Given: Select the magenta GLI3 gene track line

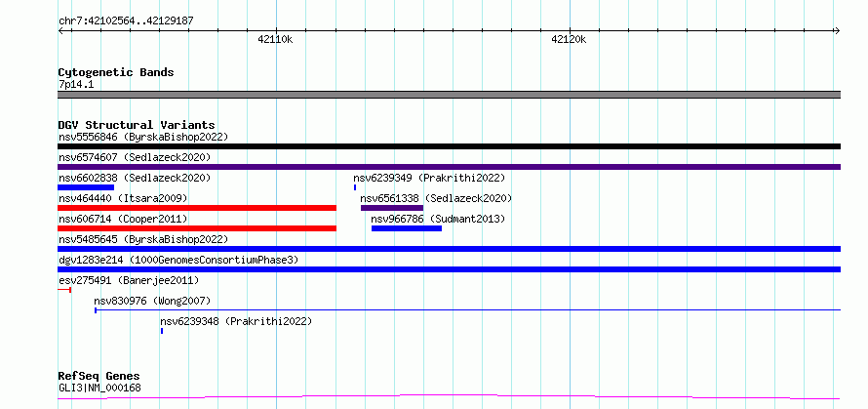Looking at the screenshot, I should (449, 397).
